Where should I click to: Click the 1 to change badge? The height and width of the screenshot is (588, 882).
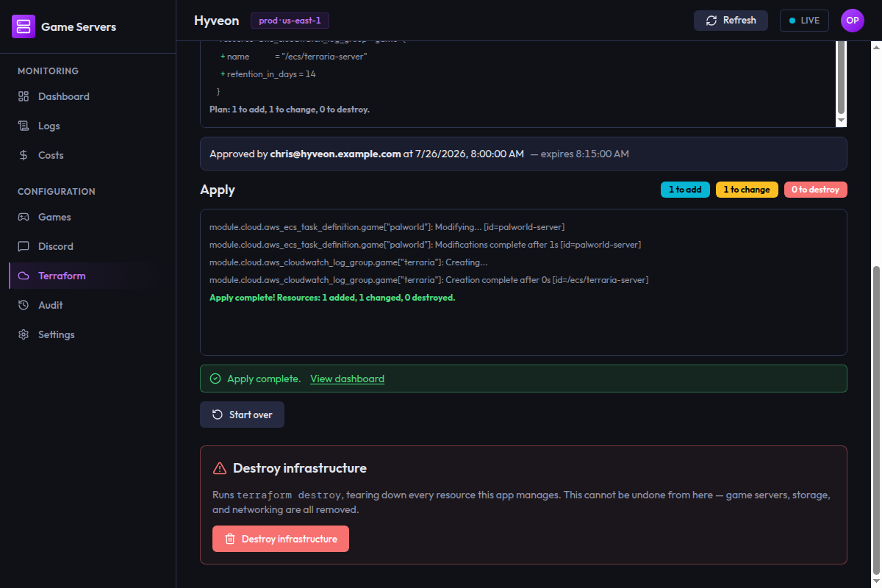point(747,190)
